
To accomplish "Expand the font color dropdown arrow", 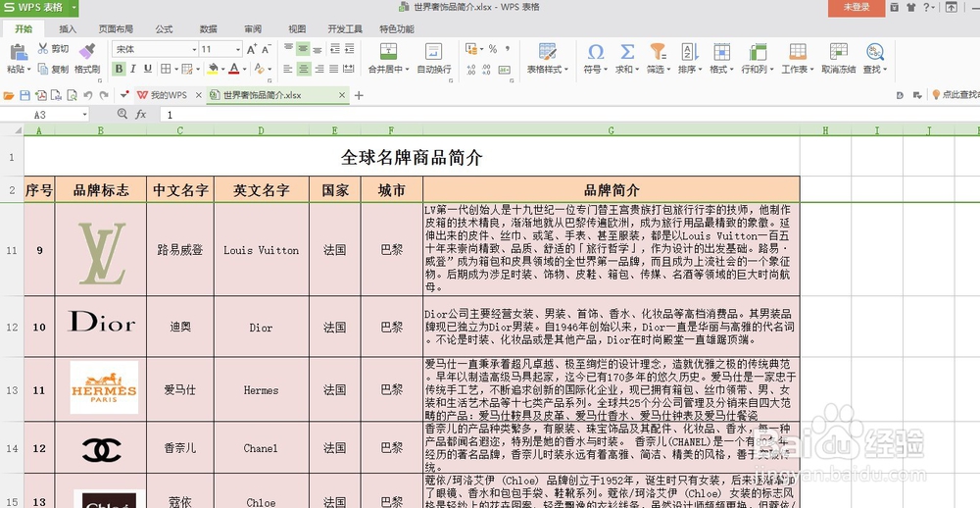I will 244,69.
